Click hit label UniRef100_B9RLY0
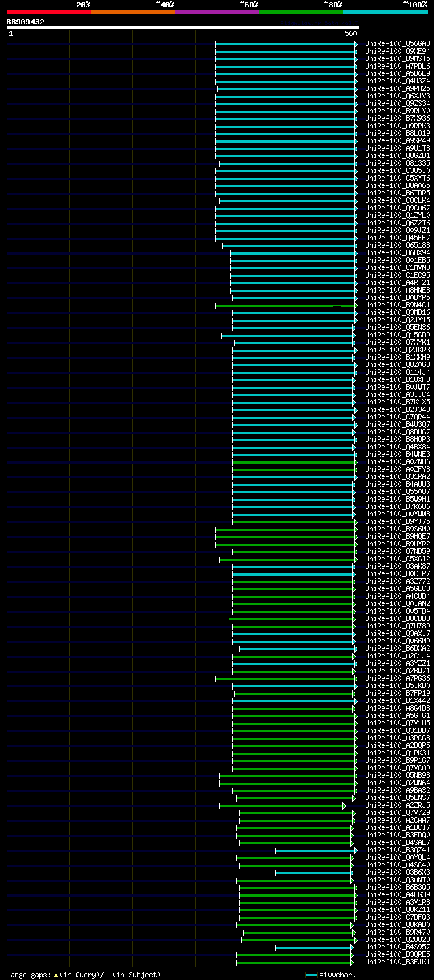 (x=397, y=111)
